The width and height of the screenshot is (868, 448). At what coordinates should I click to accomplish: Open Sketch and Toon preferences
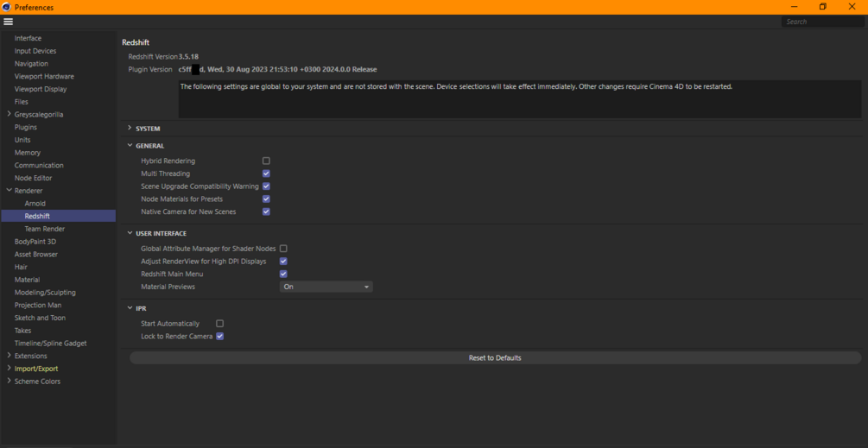click(40, 318)
